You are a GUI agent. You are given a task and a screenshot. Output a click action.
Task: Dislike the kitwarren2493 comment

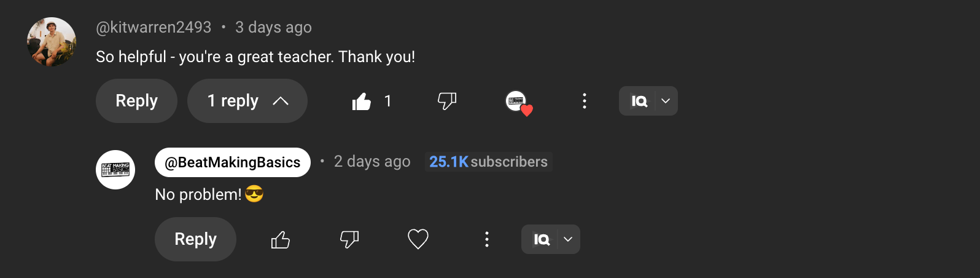tap(447, 101)
